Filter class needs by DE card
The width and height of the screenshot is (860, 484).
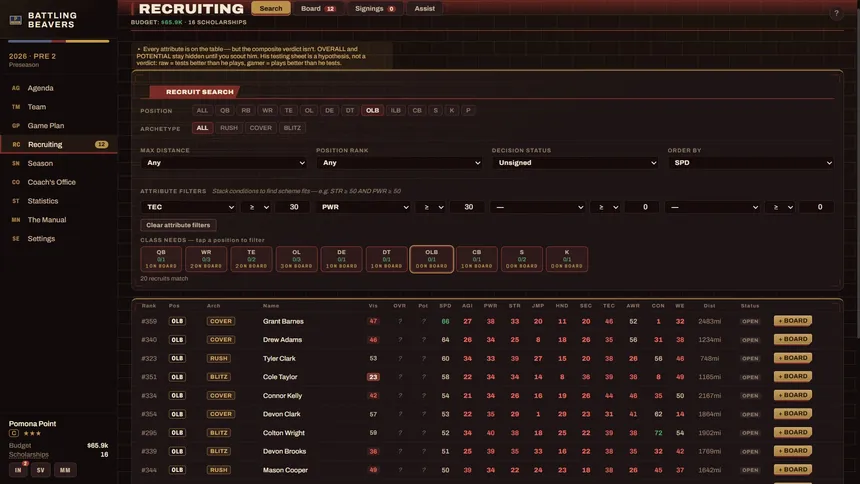pos(341,259)
